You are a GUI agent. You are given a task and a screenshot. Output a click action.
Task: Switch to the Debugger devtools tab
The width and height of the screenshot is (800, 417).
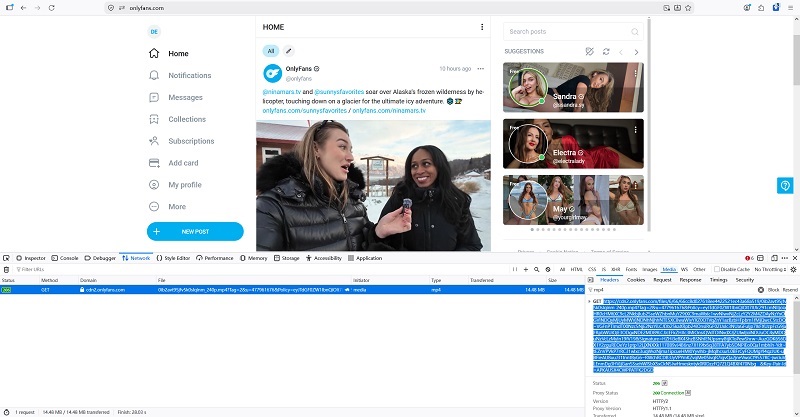pos(100,258)
